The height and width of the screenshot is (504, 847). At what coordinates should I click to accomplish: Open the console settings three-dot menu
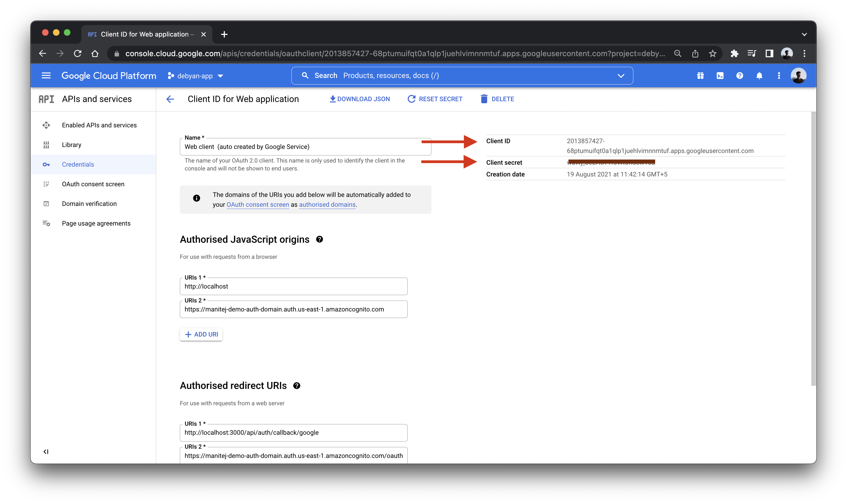[x=779, y=75]
